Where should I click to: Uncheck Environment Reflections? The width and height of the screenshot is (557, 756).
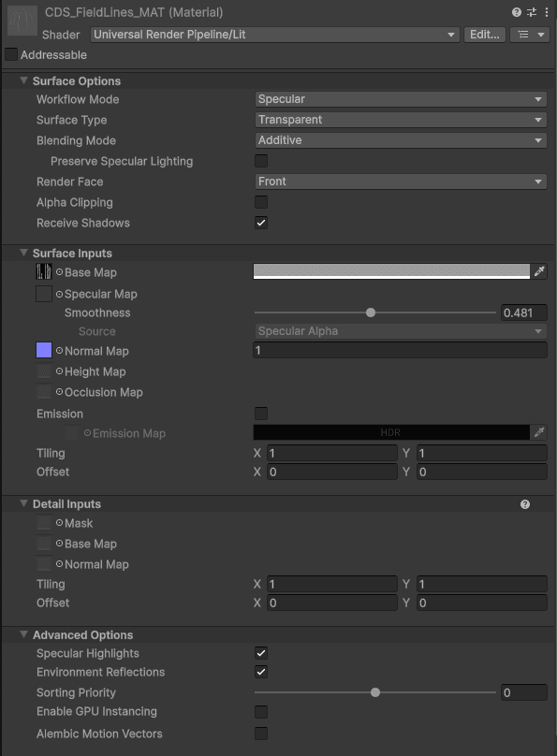(x=261, y=672)
